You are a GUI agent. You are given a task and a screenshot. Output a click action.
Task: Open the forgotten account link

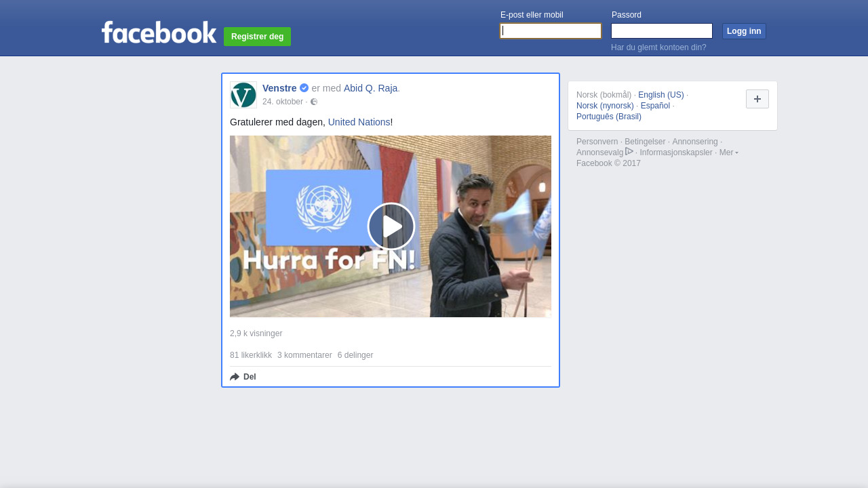[658, 47]
